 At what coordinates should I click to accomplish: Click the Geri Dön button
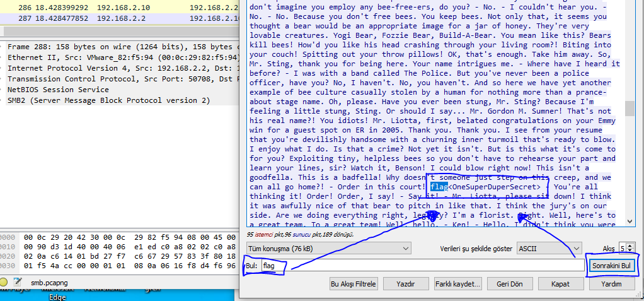509,284
